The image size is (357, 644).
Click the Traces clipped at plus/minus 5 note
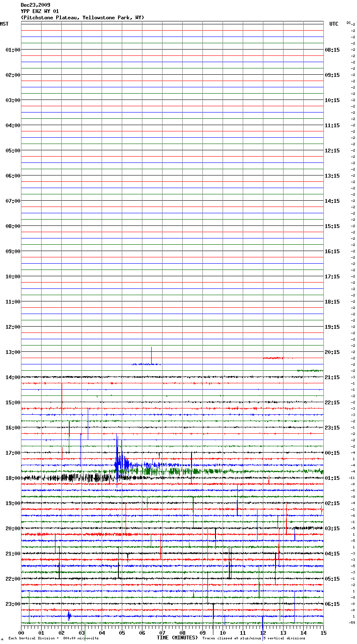click(254, 639)
